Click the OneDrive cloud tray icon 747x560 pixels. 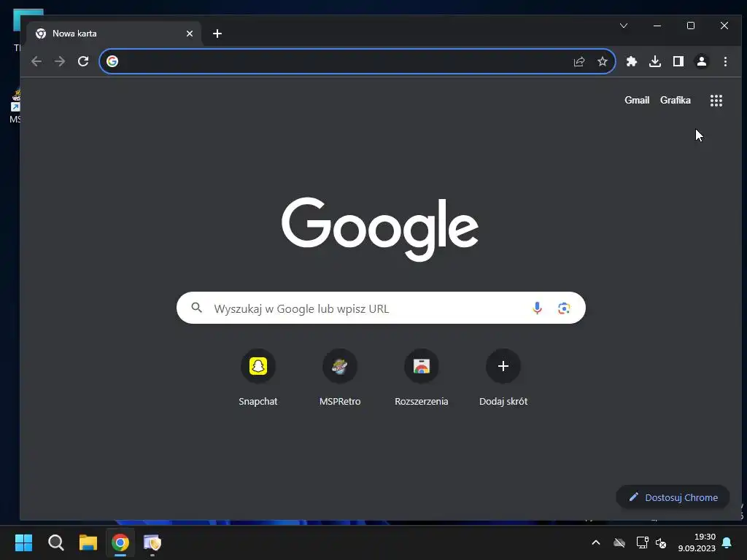[x=619, y=542]
